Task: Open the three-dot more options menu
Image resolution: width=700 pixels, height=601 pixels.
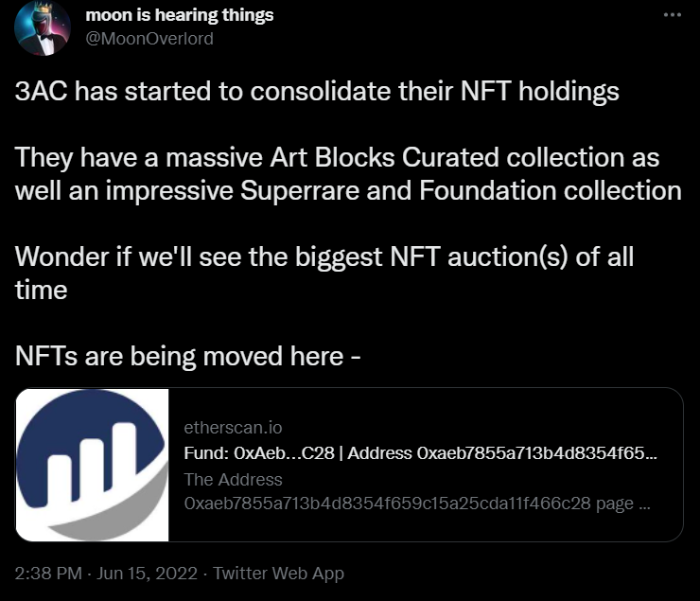Action: click(x=673, y=15)
